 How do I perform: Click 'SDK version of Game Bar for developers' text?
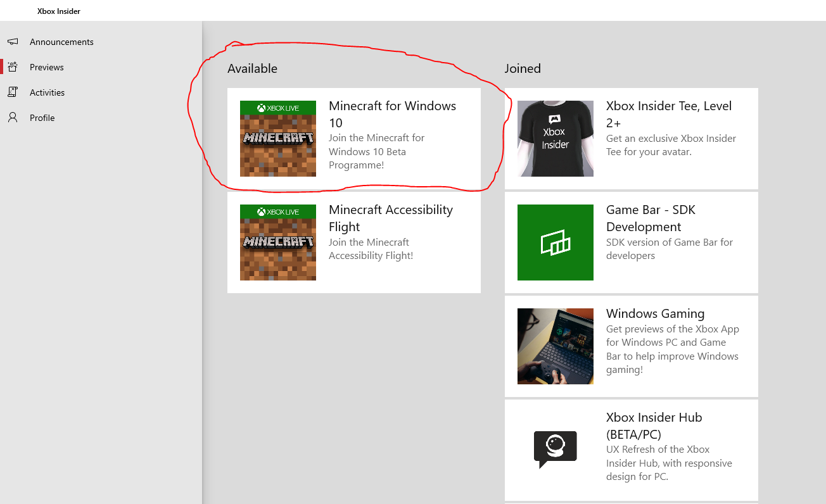pos(670,249)
